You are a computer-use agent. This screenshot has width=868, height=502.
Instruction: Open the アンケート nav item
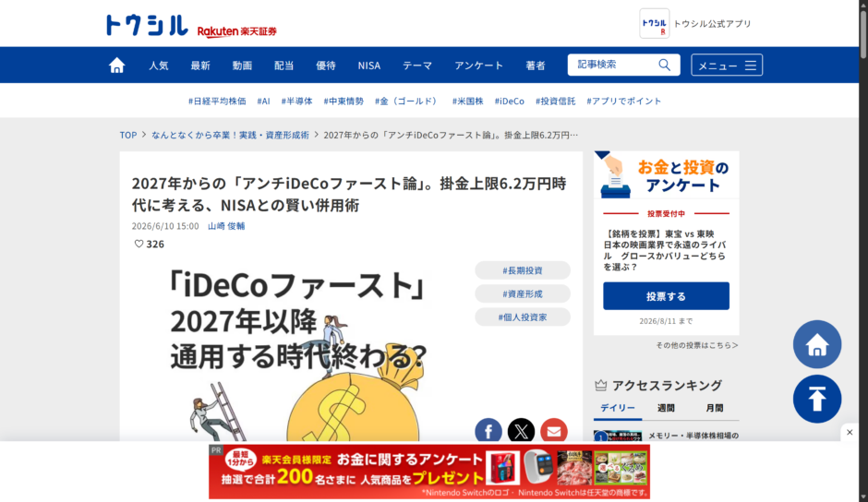tap(479, 66)
